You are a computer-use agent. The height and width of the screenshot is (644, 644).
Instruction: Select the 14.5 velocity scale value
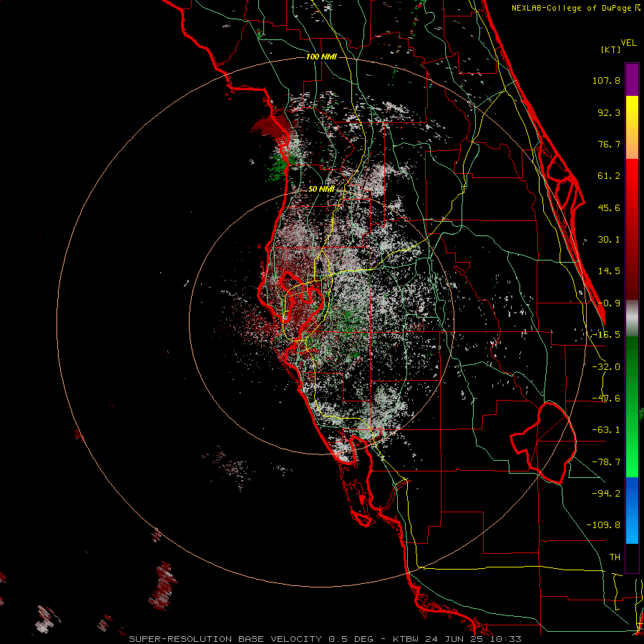[609, 271]
